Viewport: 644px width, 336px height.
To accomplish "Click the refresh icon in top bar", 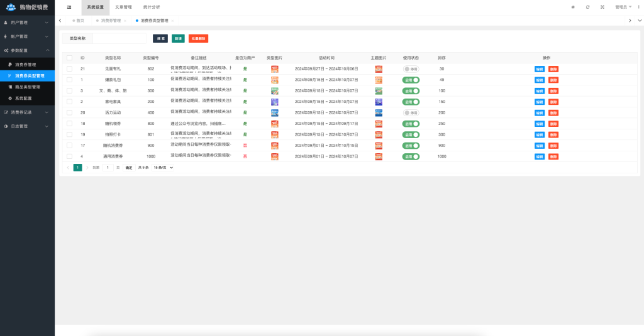I will coord(587,7).
